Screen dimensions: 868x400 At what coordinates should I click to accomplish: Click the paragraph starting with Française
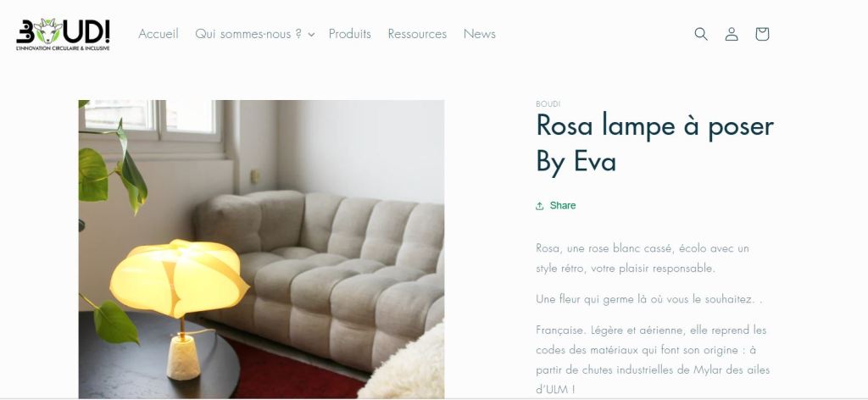[x=653, y=359]
